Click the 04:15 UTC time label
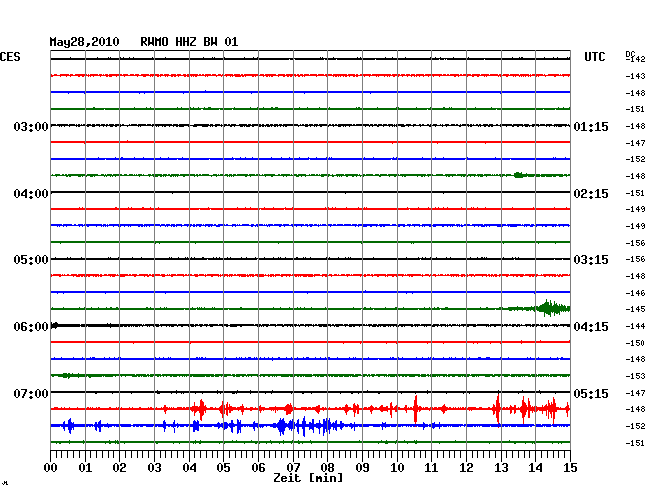650x494 pixels. 591,327
